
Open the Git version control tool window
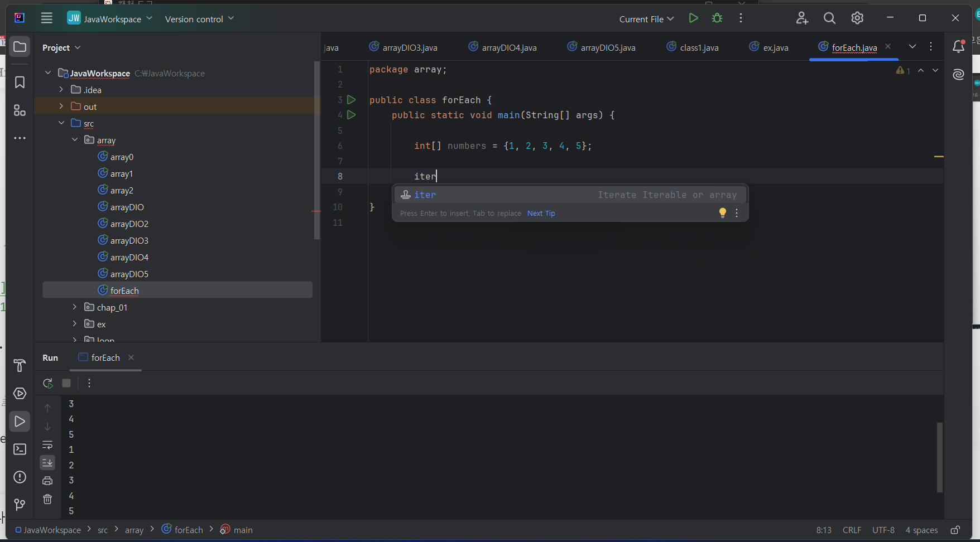tap(20, 505)
